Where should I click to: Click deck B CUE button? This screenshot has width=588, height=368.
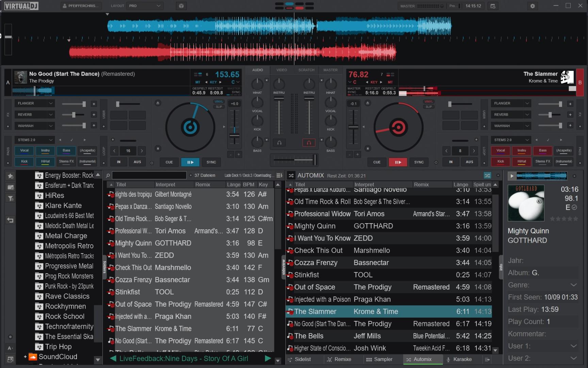click(x=377, y=162)
